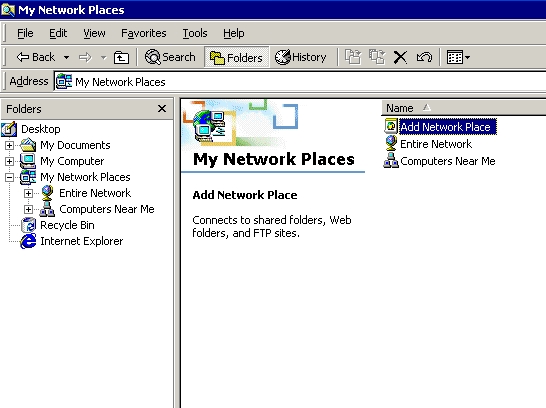Open the History pane
Image resolution: width=546 pixels, height=408 pixels.
click(301, 57)
